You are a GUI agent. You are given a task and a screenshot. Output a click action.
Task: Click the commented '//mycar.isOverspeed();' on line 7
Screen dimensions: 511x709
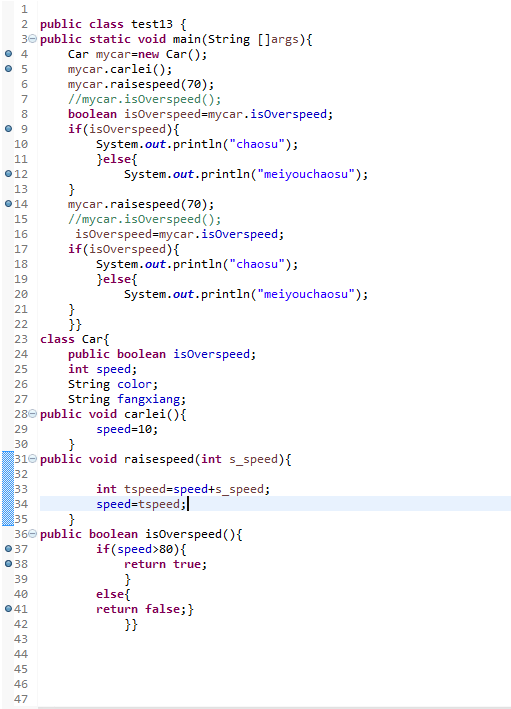click(145, 99)
